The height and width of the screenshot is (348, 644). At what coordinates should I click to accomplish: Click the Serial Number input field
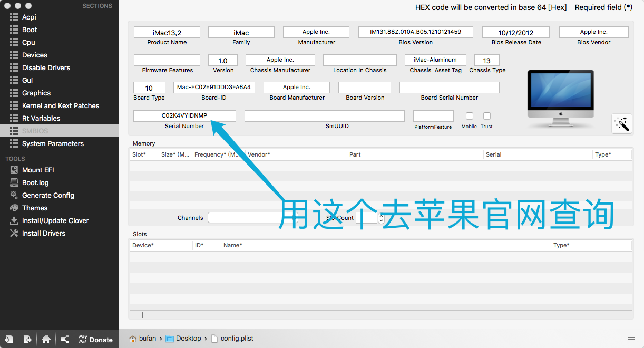(184, 115)
